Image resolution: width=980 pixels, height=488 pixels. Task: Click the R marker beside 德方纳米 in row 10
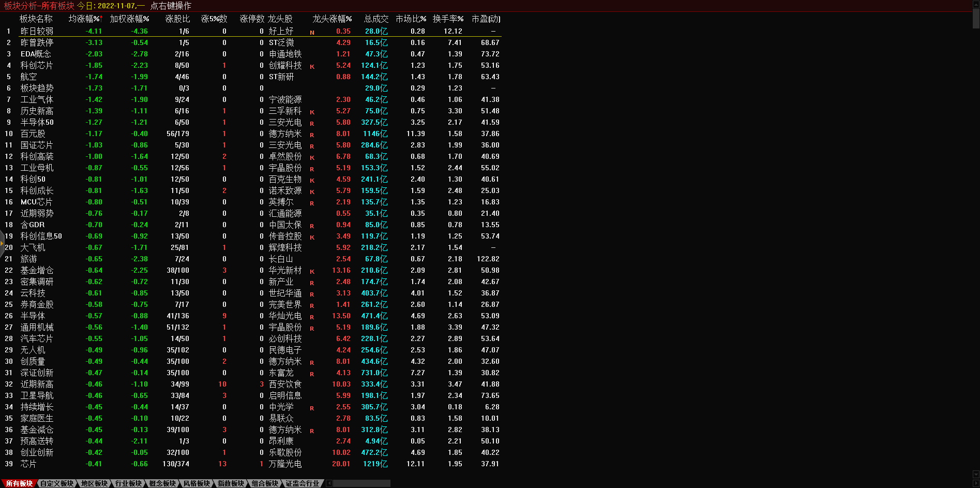312,135
